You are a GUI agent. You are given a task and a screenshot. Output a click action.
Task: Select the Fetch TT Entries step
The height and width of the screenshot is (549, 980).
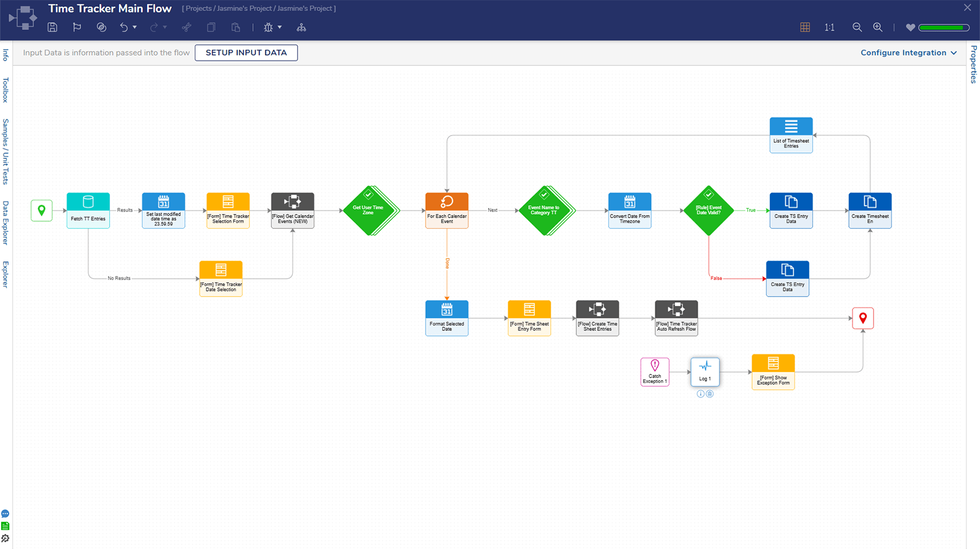(88, 210)
